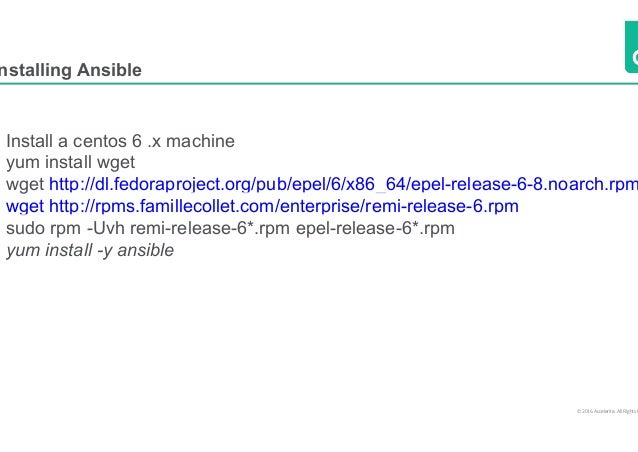The width and height of the screenshot is (638, 452).
Task: Click "remi-release-6.rpm" at the end of the famillecollet link
Action: pyautogui.click(x=441, y=206)
